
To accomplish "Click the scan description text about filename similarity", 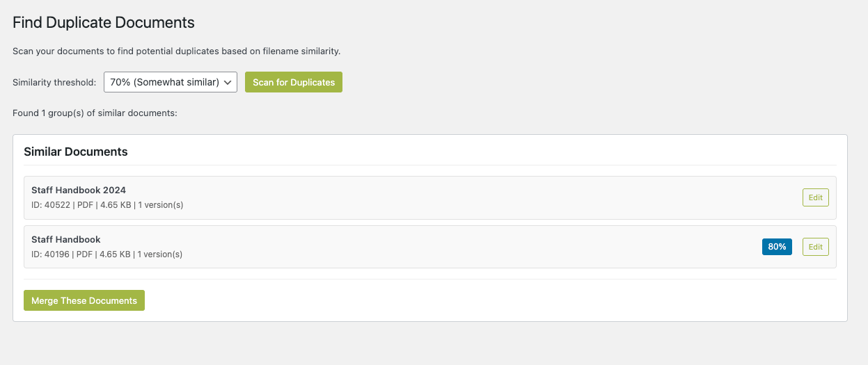I will pyautogui.click(x=176, y=51).
